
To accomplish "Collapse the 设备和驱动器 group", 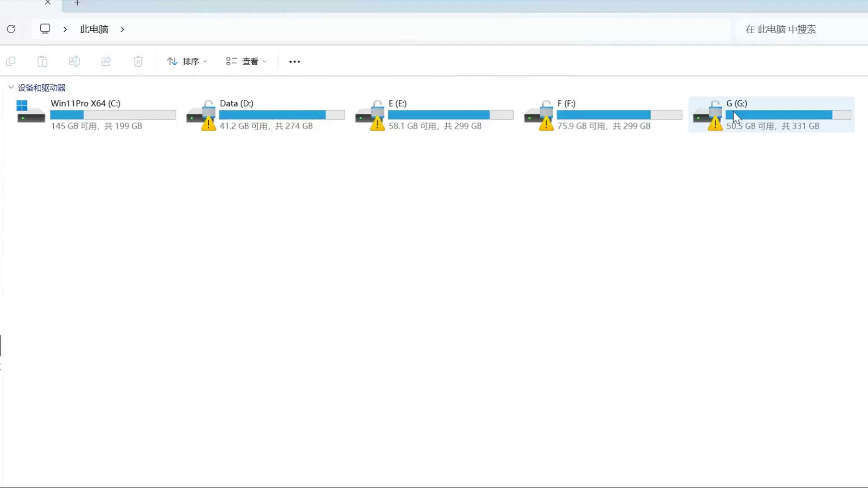I will (x=11, y=88).
